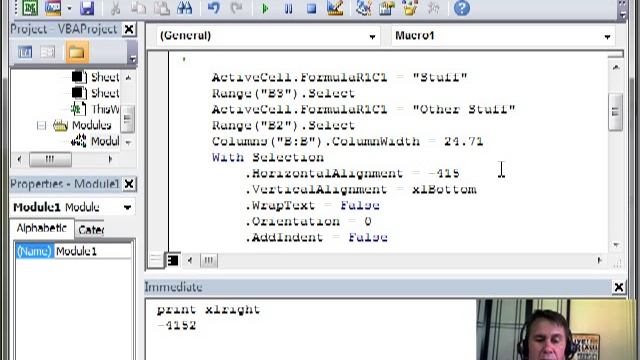The width and height of the screenshot is (640, 360).
Task: Click code window horizontal scroll left arrow
Action: [190, 260]
